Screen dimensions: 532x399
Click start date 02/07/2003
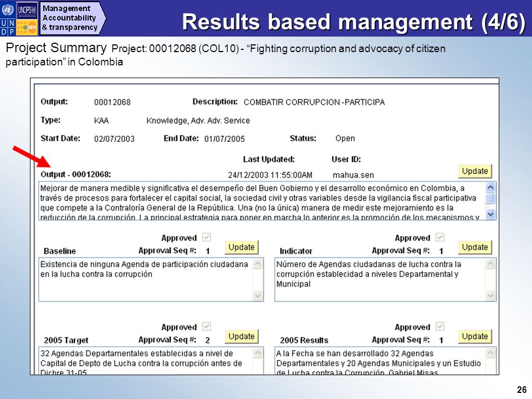(x=114, y=139)
